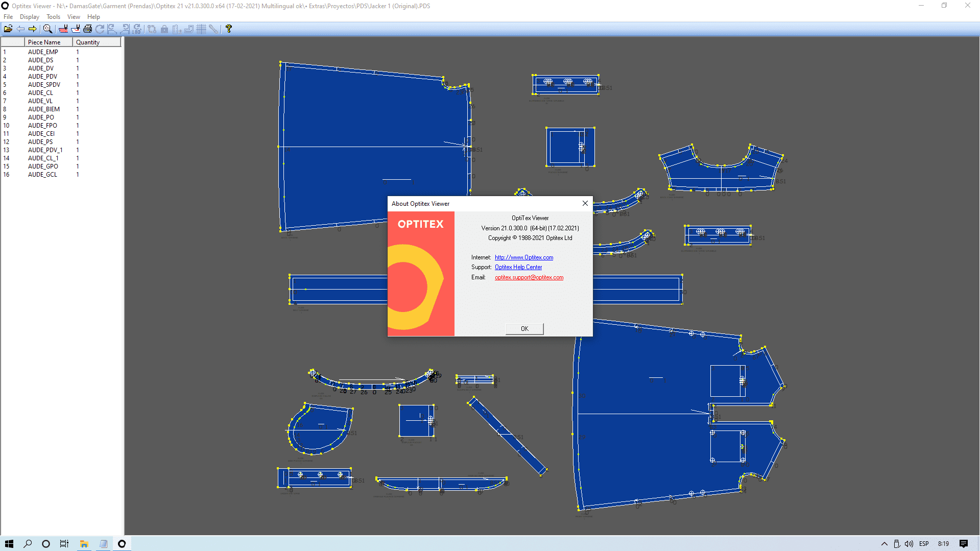Open the Display menu
Image resolution: width=980 pixels, height=551 pixels.
pos(29,17)
